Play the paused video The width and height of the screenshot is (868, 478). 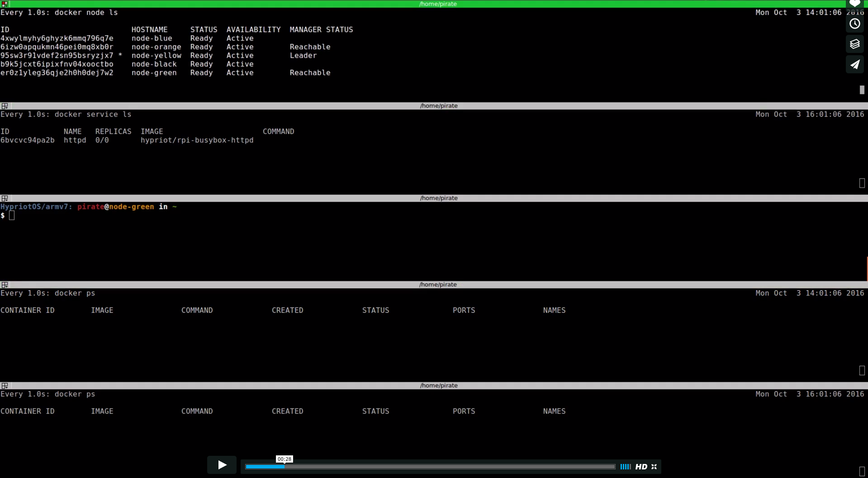222,465
